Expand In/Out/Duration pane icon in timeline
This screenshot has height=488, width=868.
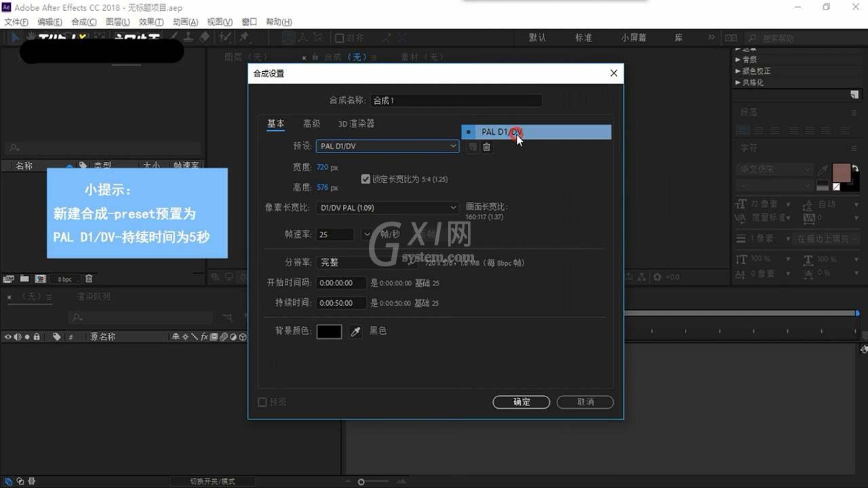[32, 481]
